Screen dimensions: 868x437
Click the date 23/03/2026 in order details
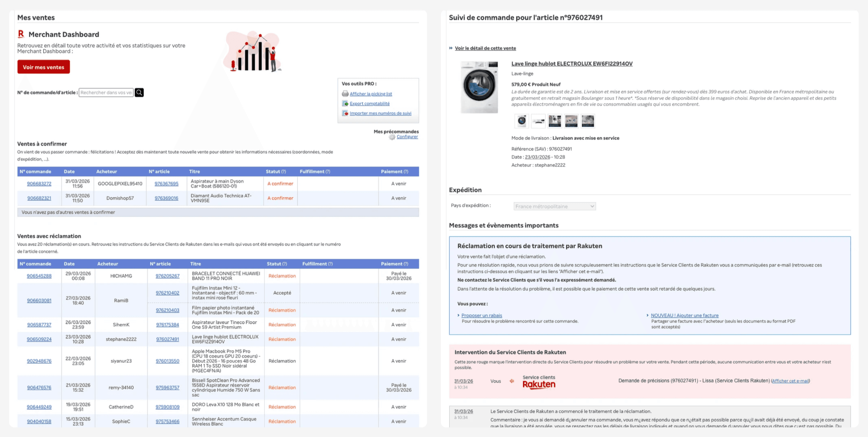tap(537, 157)
